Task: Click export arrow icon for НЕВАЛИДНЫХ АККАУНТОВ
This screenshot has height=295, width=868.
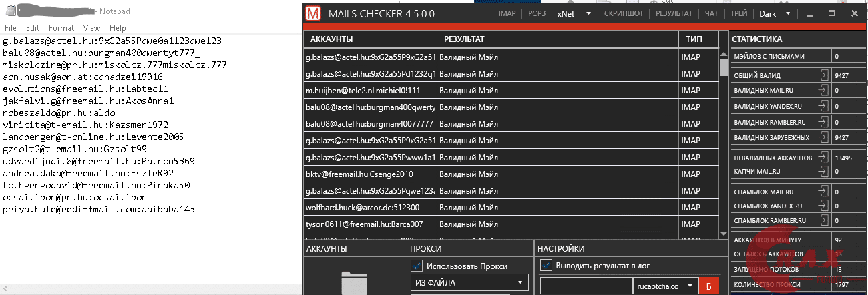Action: [822, 158]
